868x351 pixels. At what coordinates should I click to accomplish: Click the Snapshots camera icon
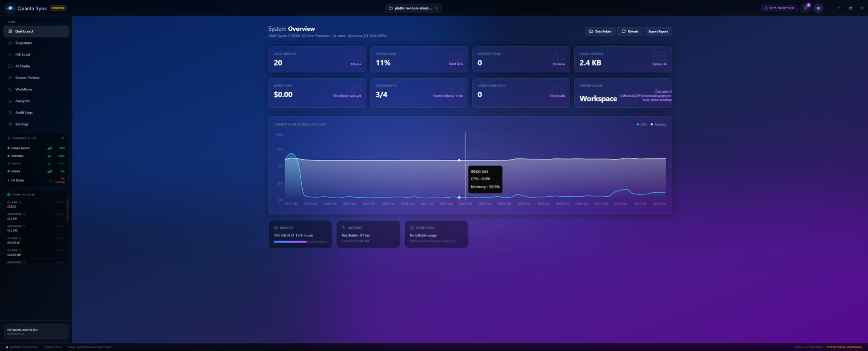point(10,43)
